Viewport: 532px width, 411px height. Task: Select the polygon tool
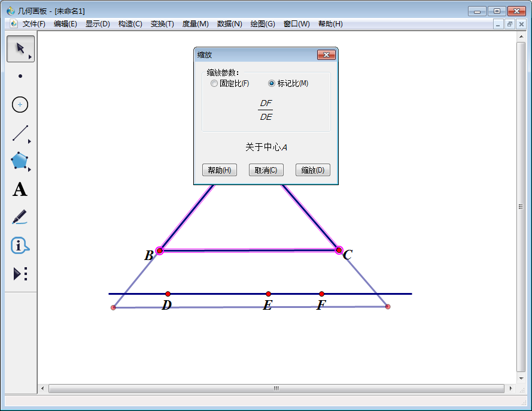tap(18, 161)
